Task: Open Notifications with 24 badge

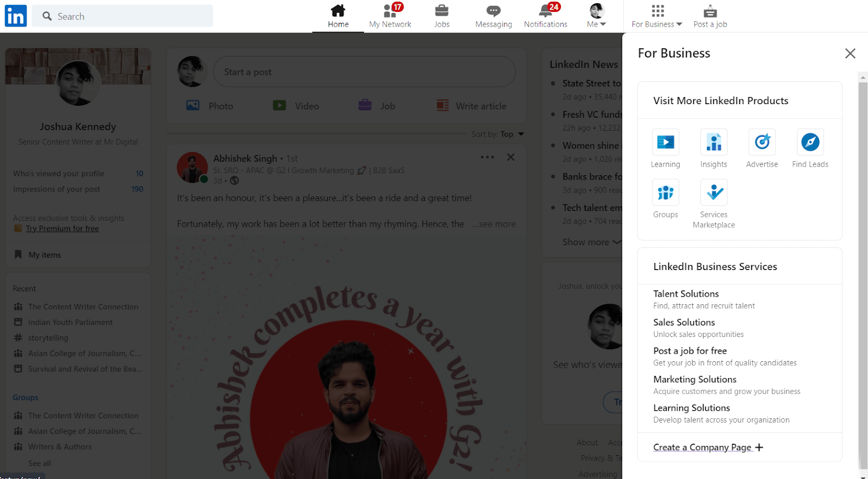Action: pos(546,16)
